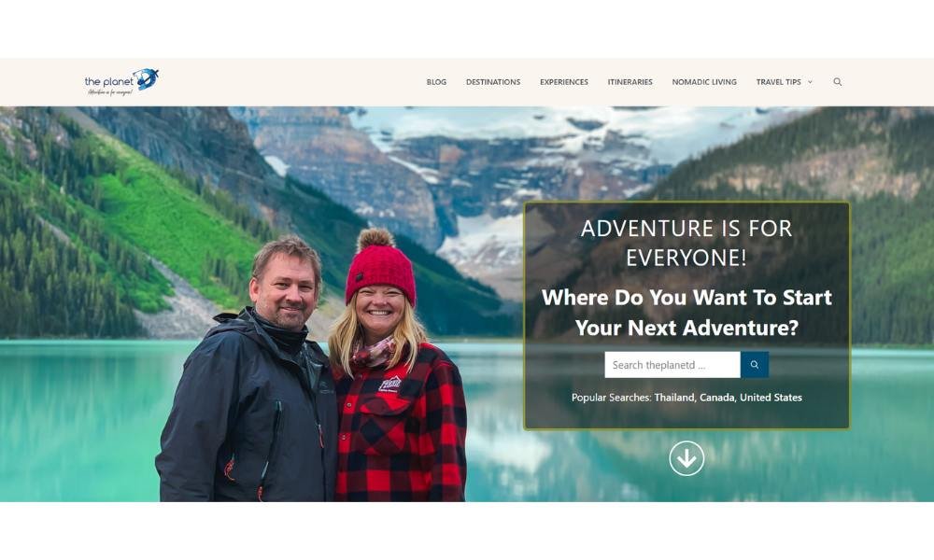The width and height of the screenshot is (934, 560).
Task: Focus the Search theplanetd input field
Action: pos(672,365)
